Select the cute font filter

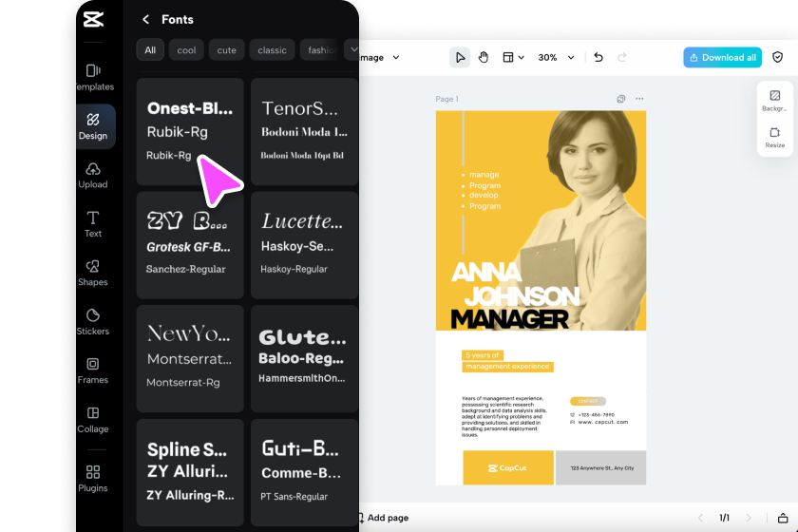tap(226, 50)
